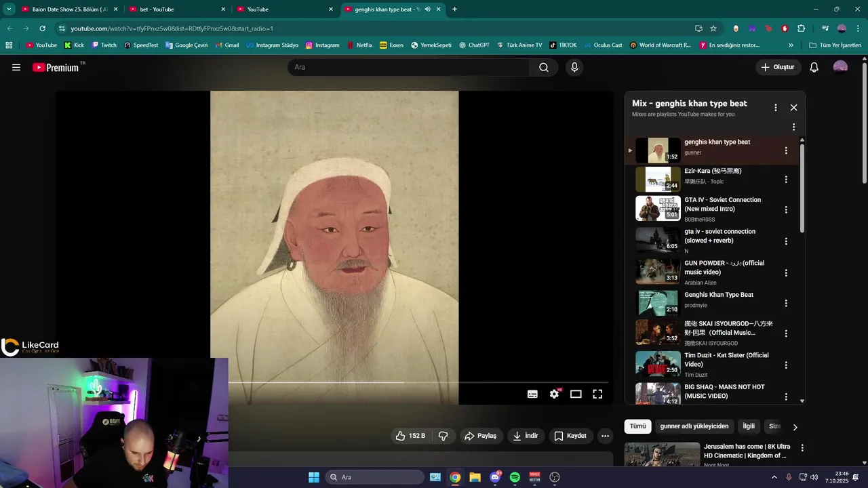This screenshot has width=868, height=488.
Task: Save video with Kaydet button
Action: 570,436
